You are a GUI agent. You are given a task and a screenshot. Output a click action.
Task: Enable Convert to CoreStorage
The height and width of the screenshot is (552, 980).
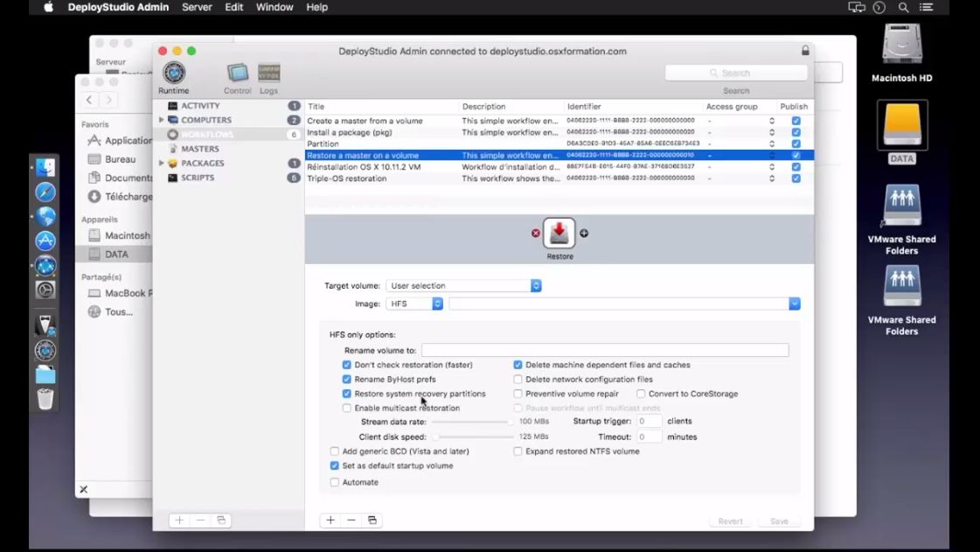641,393
